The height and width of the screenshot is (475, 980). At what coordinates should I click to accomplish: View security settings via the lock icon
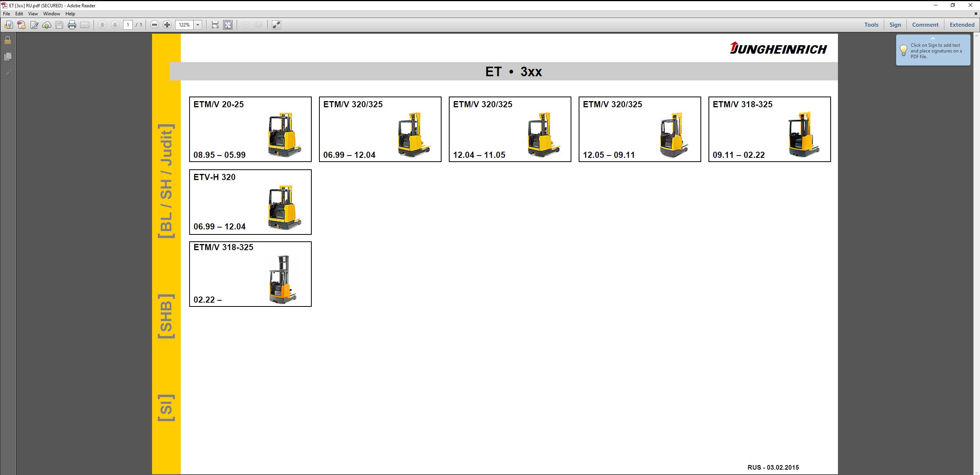(x=8, y=40)
